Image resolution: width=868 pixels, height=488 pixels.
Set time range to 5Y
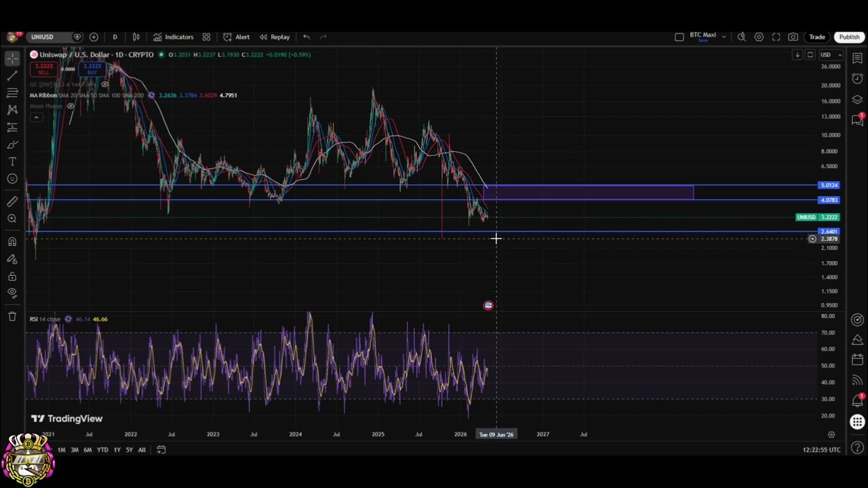click(129, 449)
